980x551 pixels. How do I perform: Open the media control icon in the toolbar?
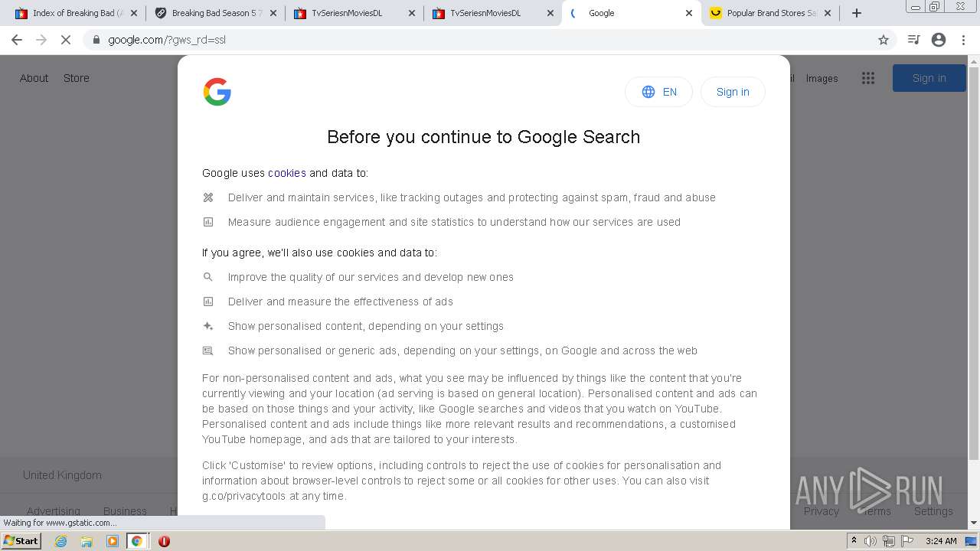(x=913, y=40)
